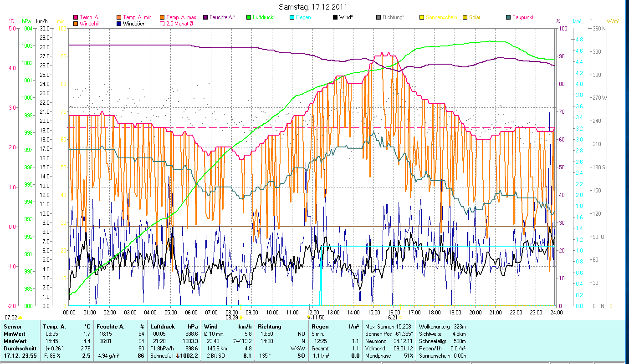Screen dimensions: 629x364
Task: Select the Temp. A. min legend label
Action: [137, 17]
